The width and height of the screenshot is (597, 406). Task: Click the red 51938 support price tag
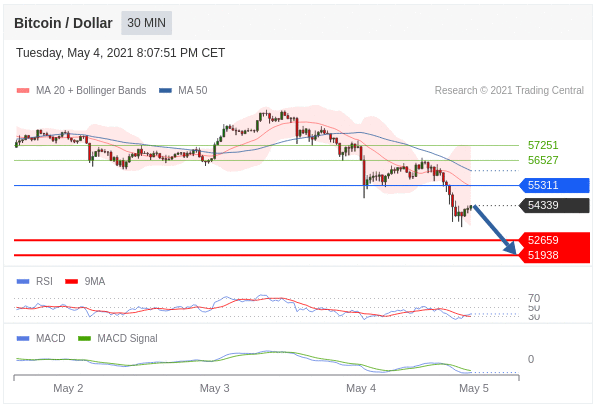tap(554, 255)
